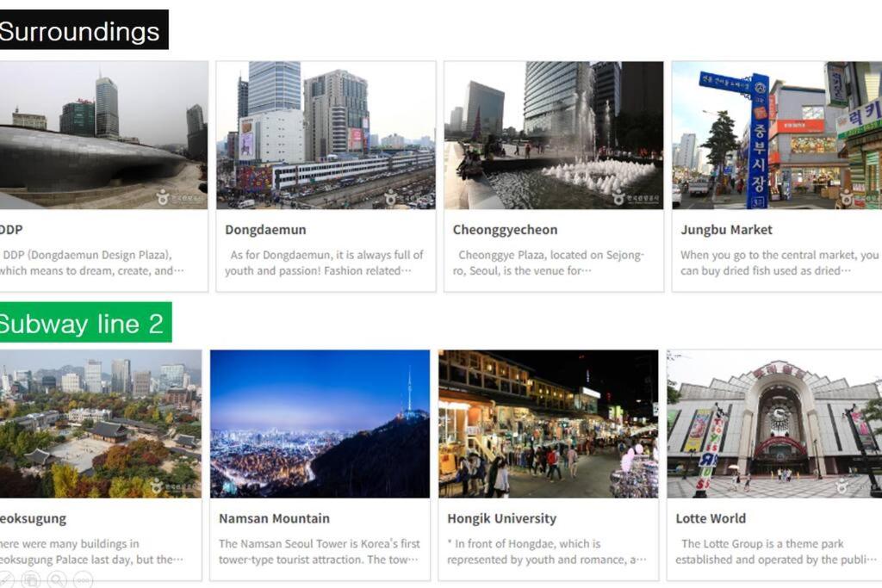Open the Cheonggyecheon fountain photo

pos(554,135)
